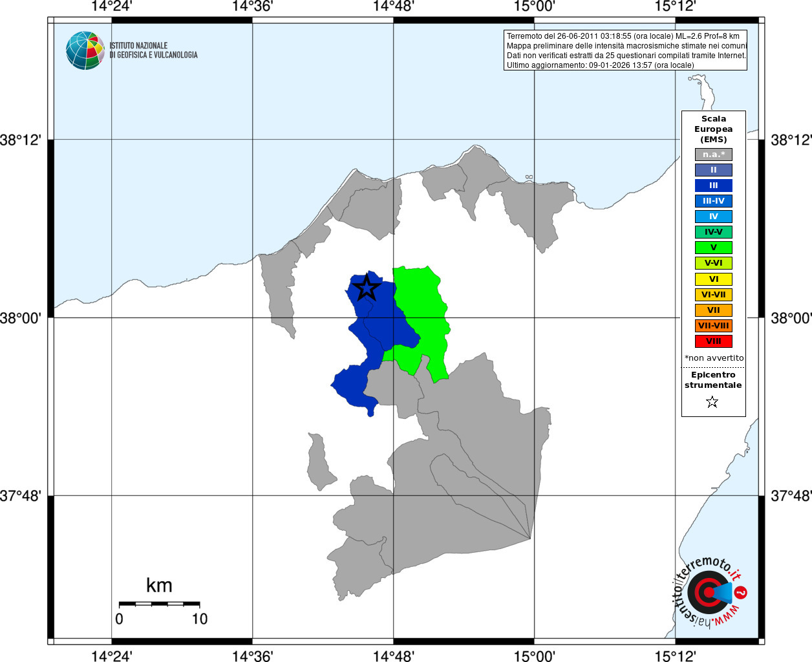Select the bright green V legend swatch
812x662 pixels.
714,248
